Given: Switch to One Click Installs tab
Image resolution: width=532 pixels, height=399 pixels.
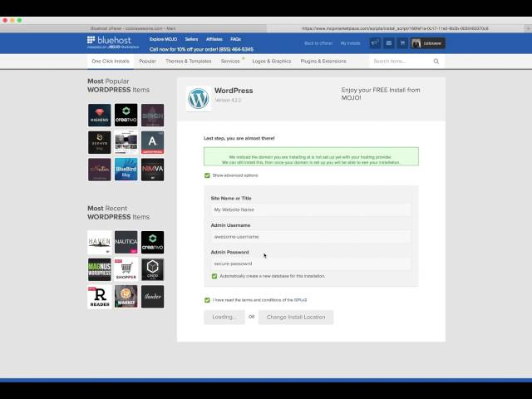Looking at the screenshot, I should [111, 62].
